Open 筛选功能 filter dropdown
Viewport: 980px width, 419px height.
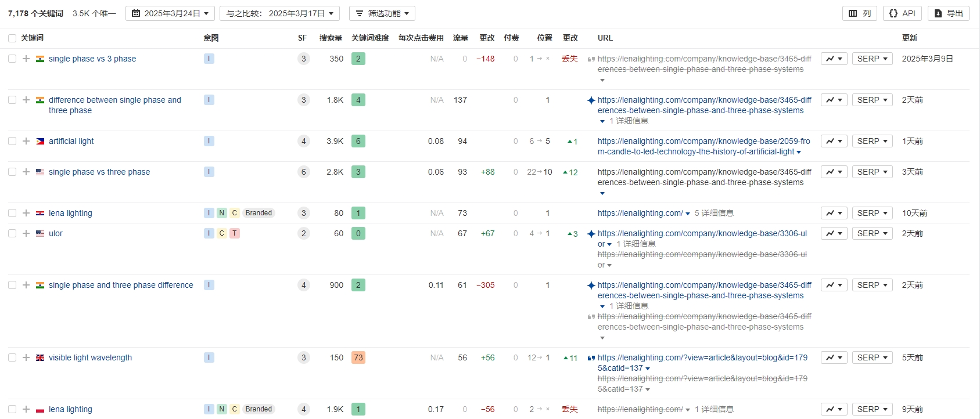pyautogui.click(x=382, y=13)
